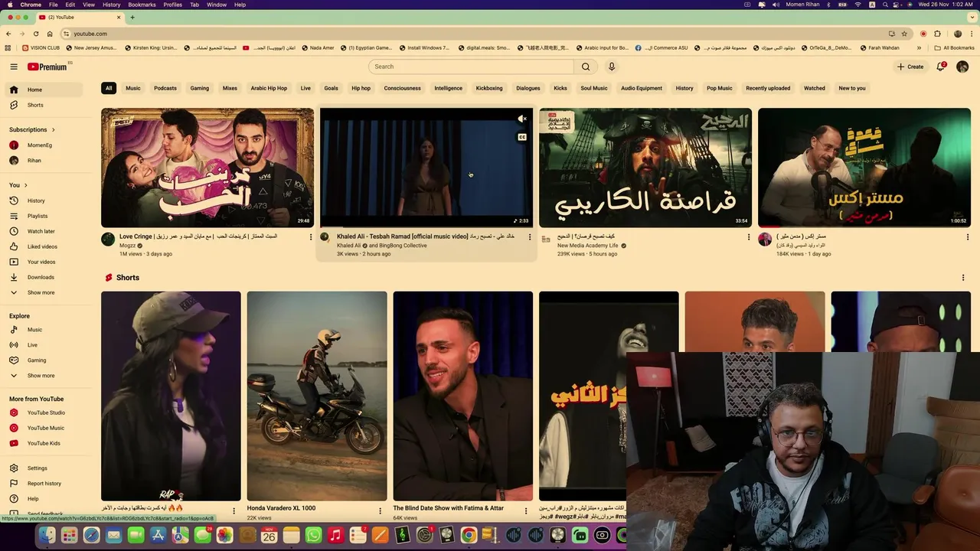
Task: Select the Music filter chip
Action: point(133,88)
